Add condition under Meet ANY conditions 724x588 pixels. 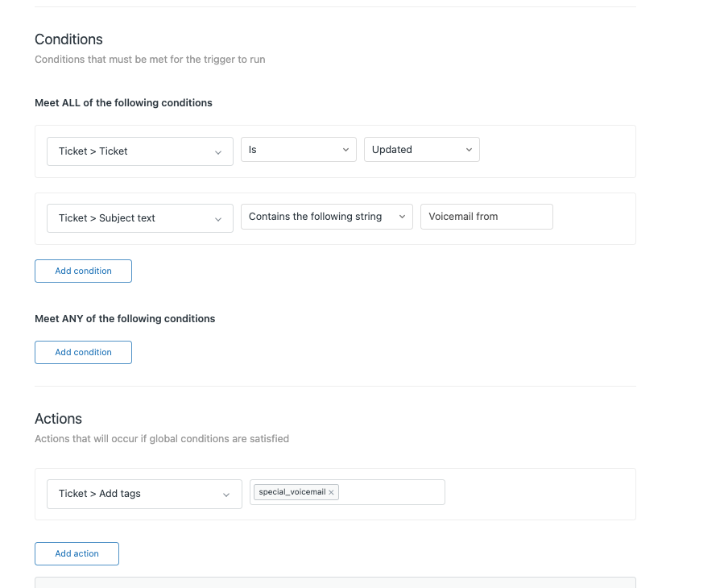click(83, 353)
